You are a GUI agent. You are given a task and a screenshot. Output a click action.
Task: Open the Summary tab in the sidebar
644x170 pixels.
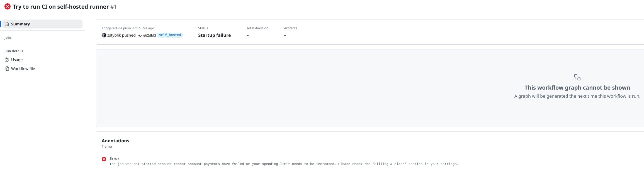pyautogui.click(x=20, y=24)
